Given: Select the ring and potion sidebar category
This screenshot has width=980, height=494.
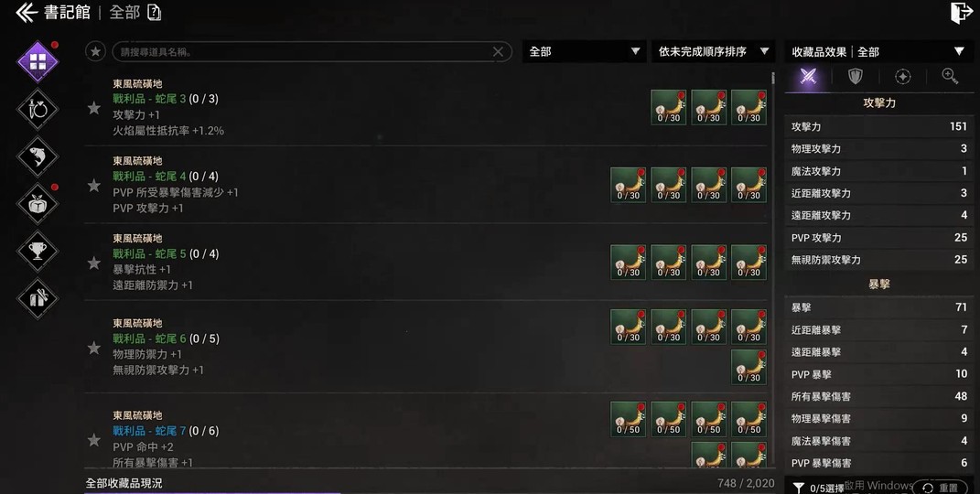Looking at the screenshot, I should (x=38, y=109).
